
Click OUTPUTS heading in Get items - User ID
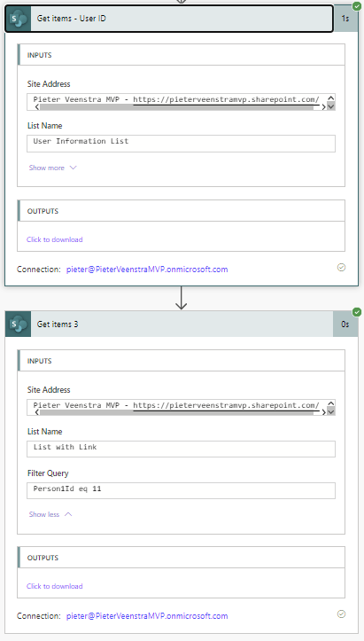tap(43, 211)
